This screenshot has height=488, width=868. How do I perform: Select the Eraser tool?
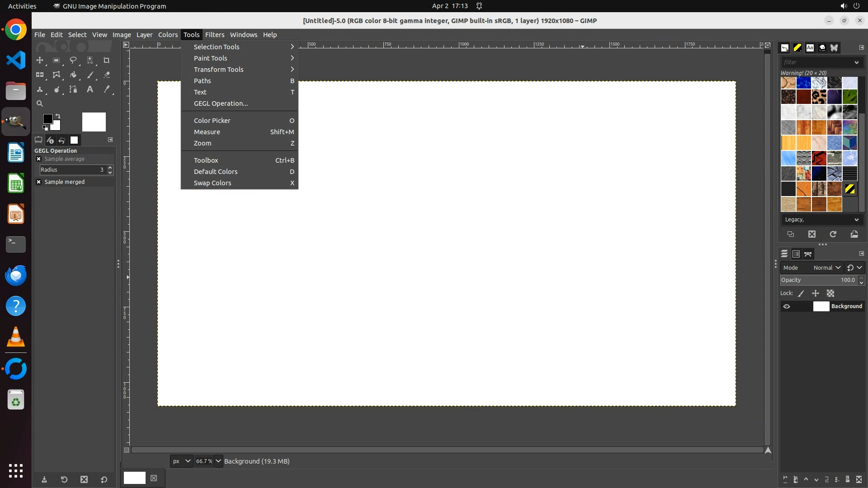[107, 75]
